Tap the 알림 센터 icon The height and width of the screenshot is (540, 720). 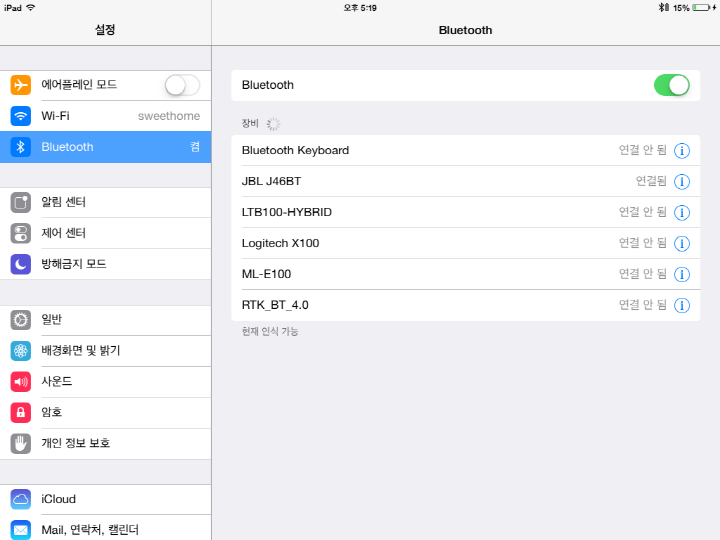pos(21,202)
